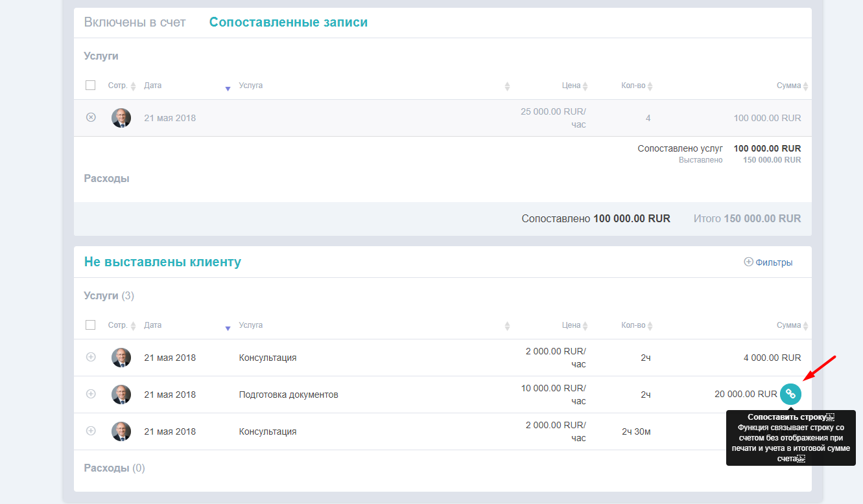Sort matched services by Цена column
Image resolution: width=863 pixels, height=504 pixels.
574,86
